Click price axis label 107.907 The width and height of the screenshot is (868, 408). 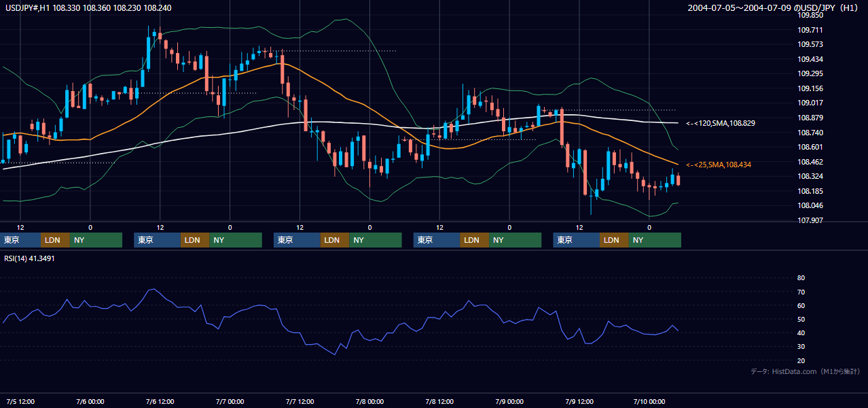coord(810,220)
